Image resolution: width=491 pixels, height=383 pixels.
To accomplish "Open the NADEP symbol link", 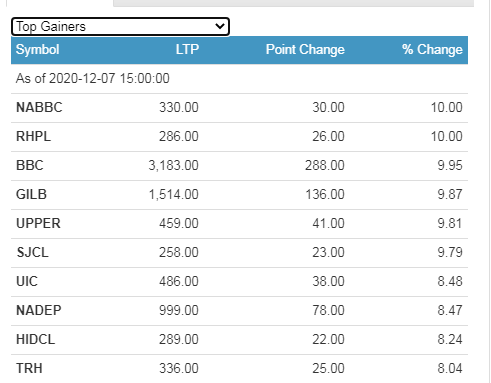I will [39, 310].
